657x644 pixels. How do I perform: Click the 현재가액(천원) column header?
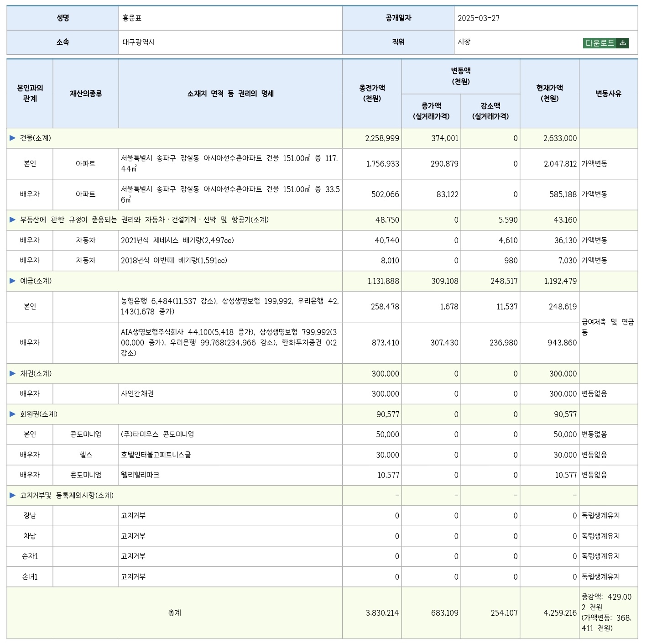tap(549, 93)
